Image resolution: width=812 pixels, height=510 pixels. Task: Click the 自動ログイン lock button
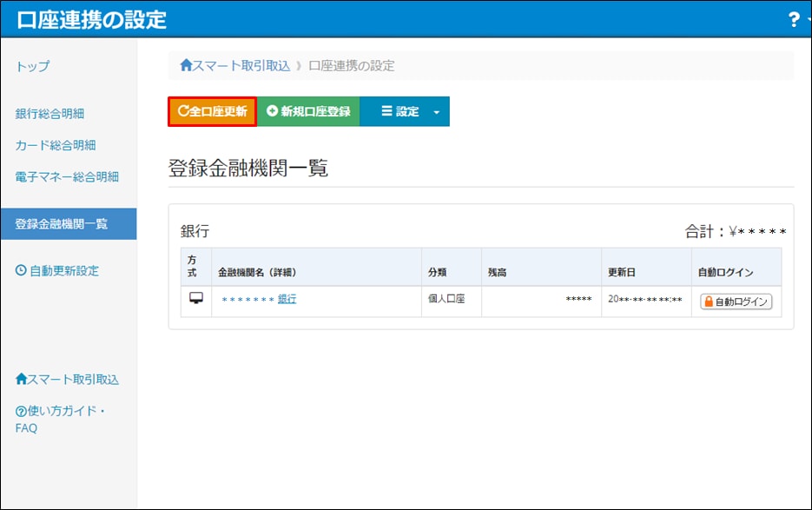[736, 301]
